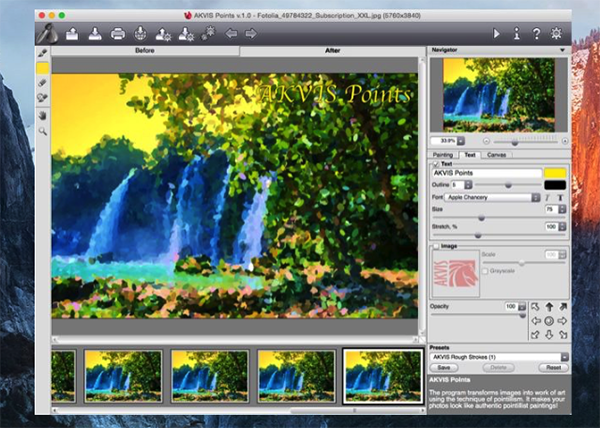Screen dimensions: 600x428
Task: Run processing with the play button
Action: [496, 34]
